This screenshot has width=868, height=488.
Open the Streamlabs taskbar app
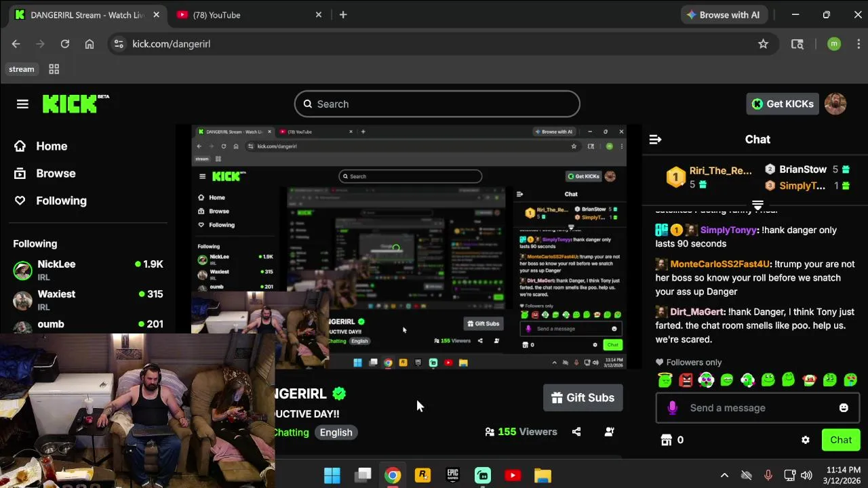tap(482, 476)
